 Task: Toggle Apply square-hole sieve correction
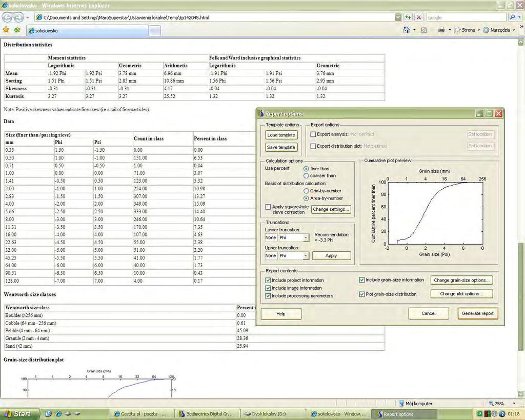(x=268, y=207)
